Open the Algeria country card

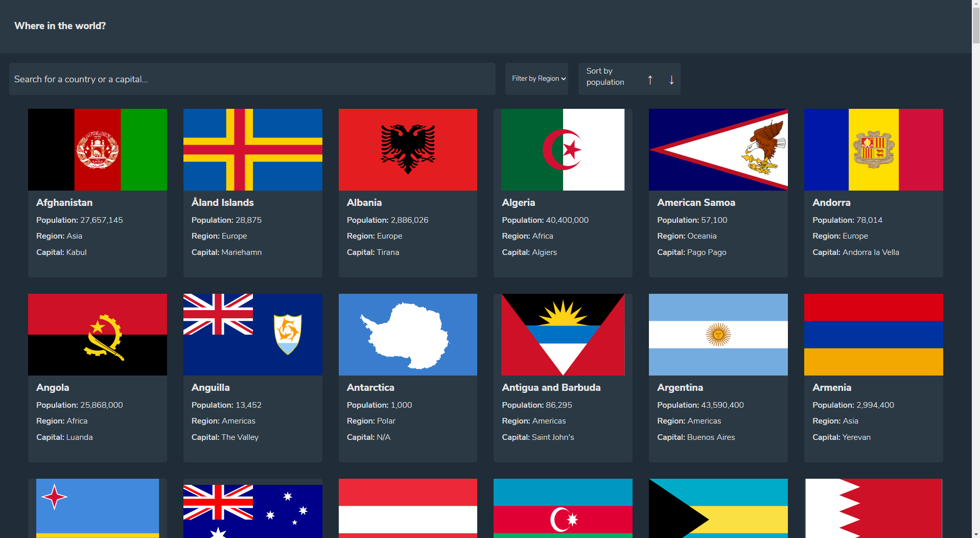[563, 193]
